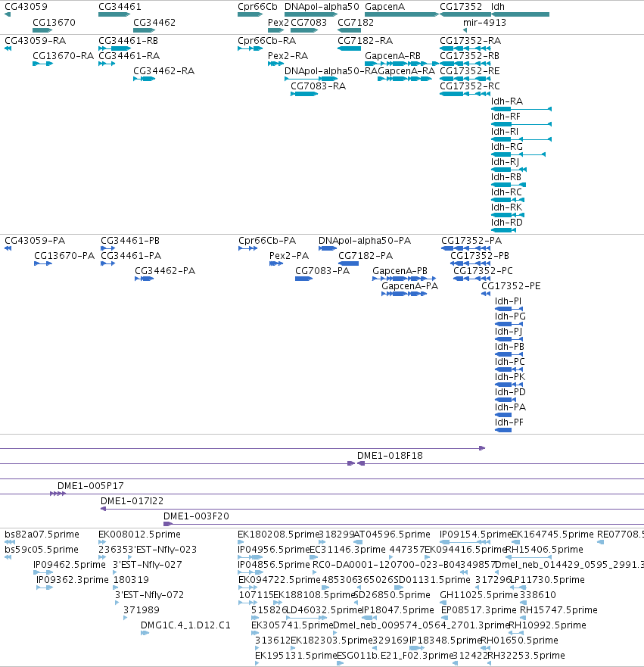The image size is (644, 667).
Task: Select the CG34462-PA protein feature
Action: click(x=144, y=279)
